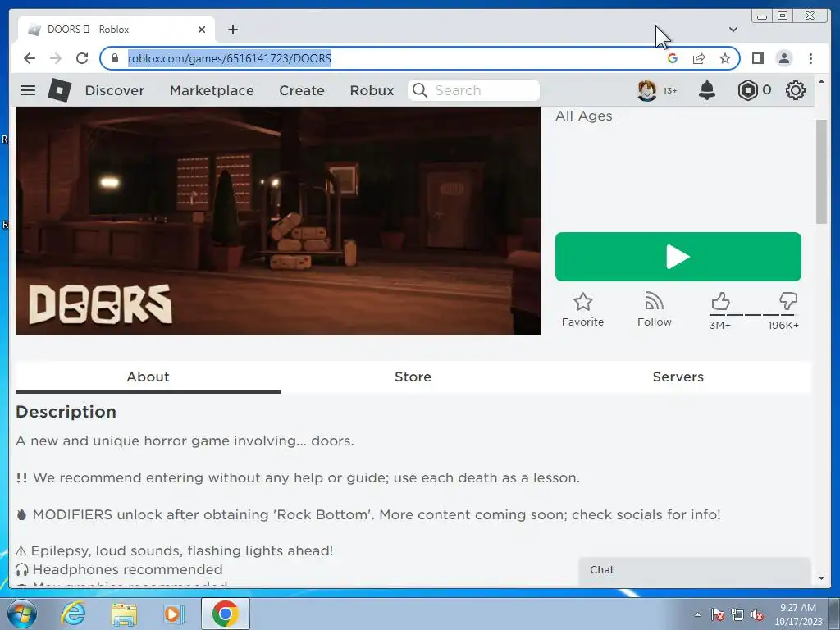Image resolution: width=840 pixels, height=630 pixels.
Task: Click the '3M+' likes count
Action: (x=720, y=325)
